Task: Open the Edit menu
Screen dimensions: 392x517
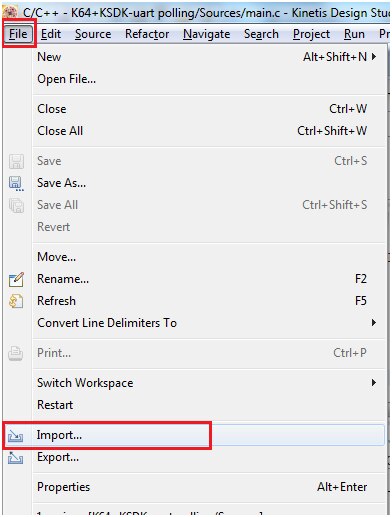Action: click(51, 34)
